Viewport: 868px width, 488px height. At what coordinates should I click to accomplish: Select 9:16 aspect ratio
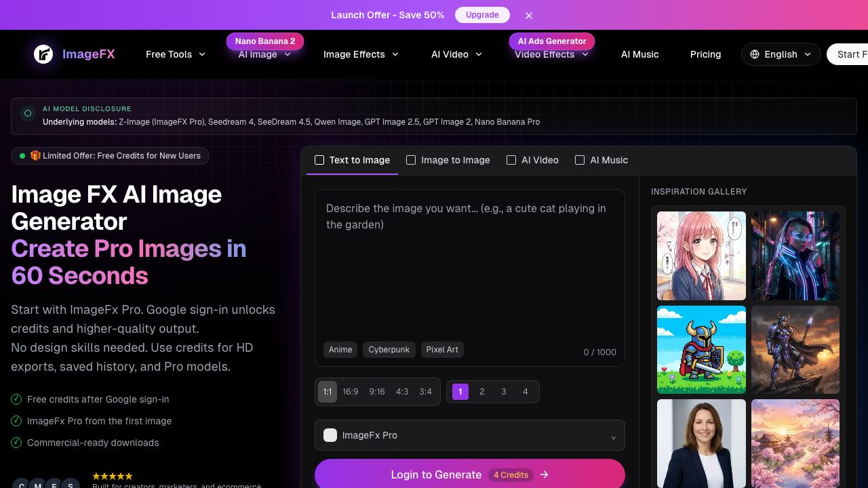tap(377, 391)
